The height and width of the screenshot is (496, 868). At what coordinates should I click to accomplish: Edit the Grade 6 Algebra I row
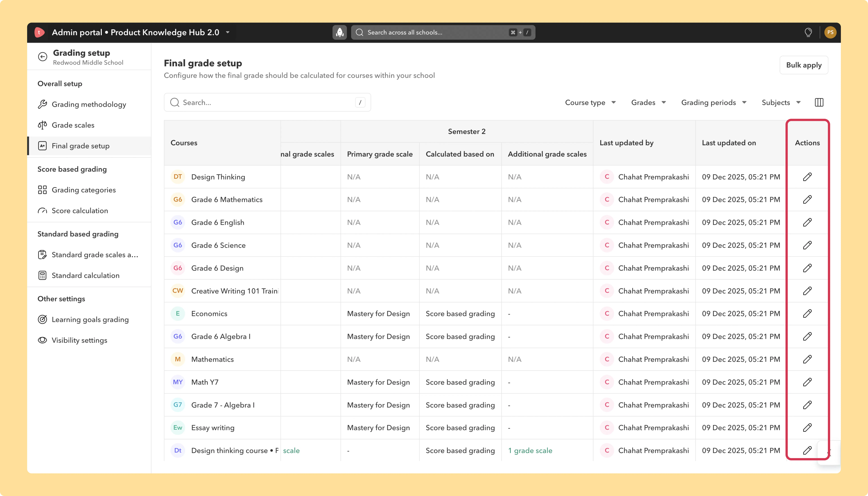807,337
